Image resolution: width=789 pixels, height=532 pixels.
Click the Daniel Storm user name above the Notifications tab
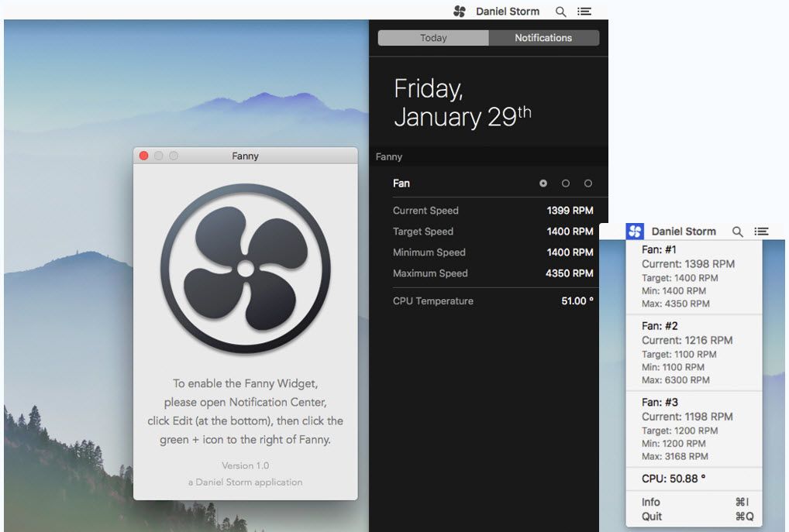point(508,12)
